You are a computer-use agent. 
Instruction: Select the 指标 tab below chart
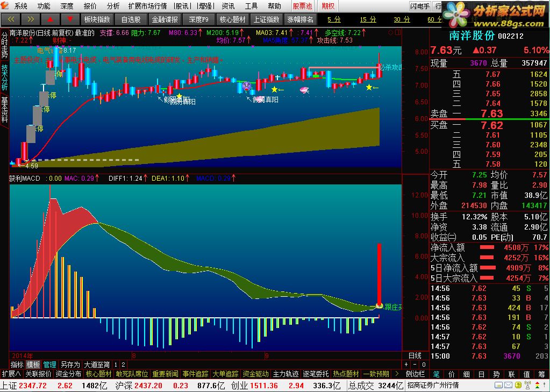(x=17, y=365)
